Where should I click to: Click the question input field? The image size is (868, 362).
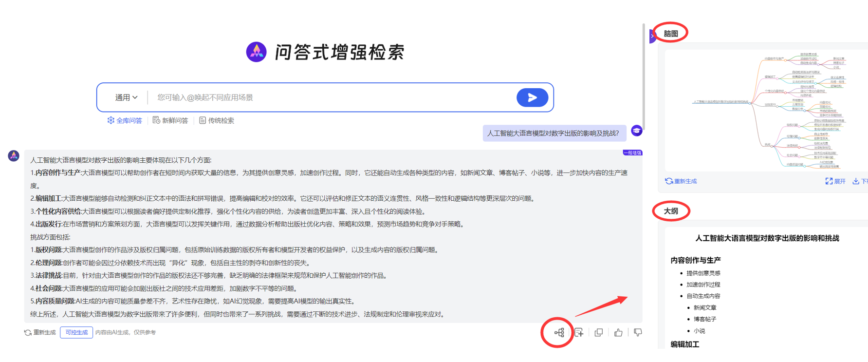pyautogui.click(x=331, y=97)
